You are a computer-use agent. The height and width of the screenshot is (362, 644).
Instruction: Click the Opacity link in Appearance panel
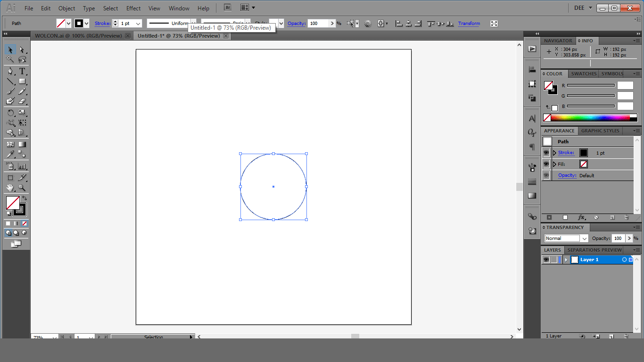tap(567, 175)
